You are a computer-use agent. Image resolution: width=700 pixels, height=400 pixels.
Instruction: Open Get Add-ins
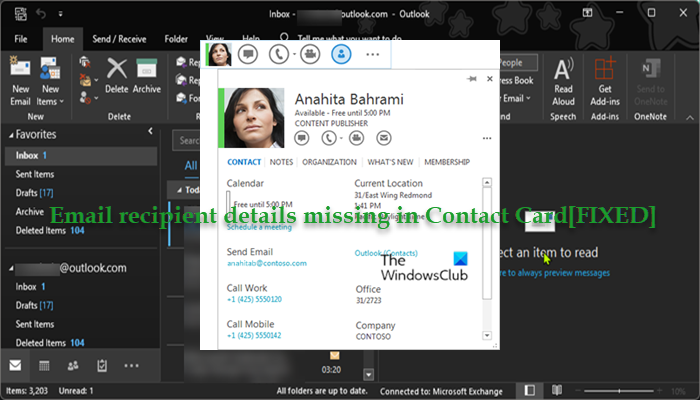click(x=605, y=82)
